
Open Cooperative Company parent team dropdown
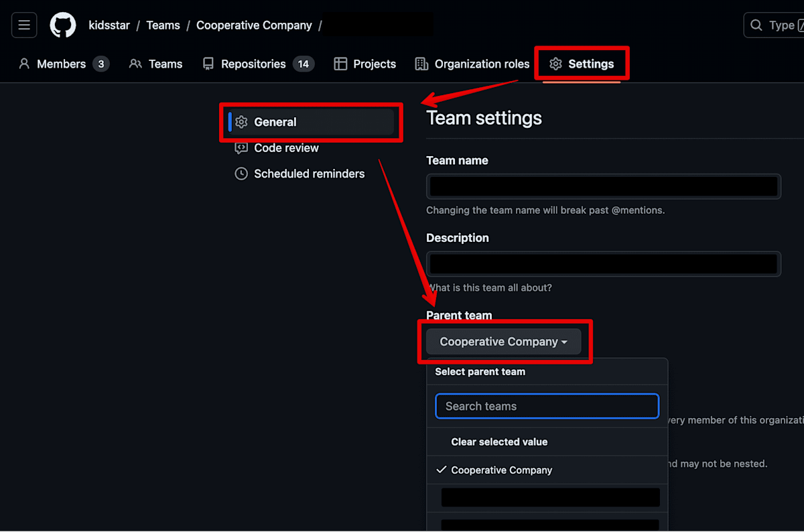click(x=503, y=342)
